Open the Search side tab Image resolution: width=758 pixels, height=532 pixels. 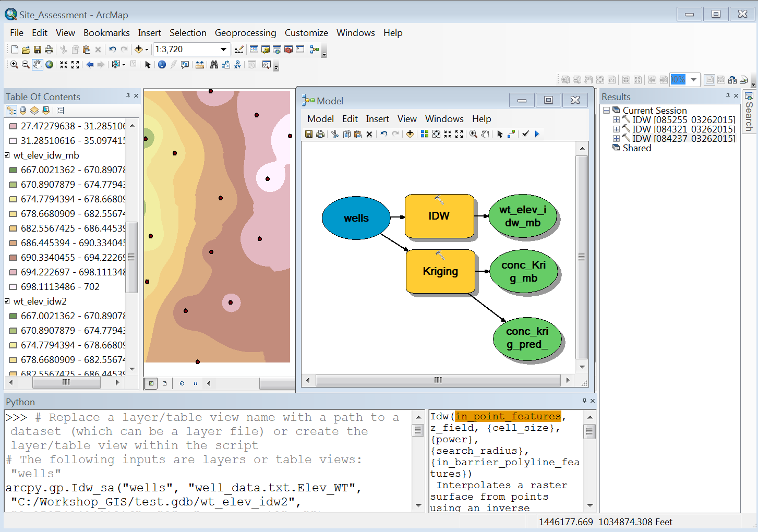[x=749, y=111]
